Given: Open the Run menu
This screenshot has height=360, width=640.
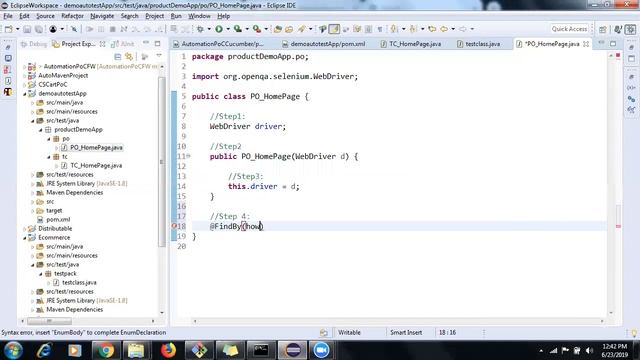Looking at the screenshot, I should click(x=176, y=16).
